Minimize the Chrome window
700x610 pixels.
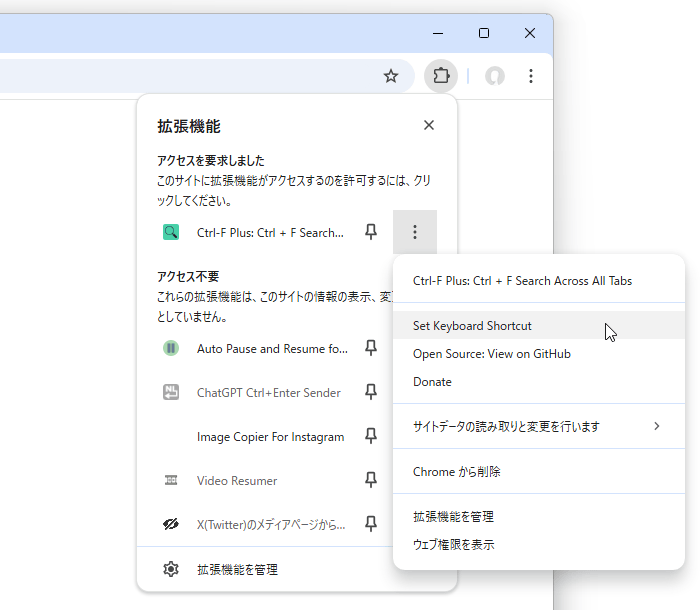(x=438, y=33)
